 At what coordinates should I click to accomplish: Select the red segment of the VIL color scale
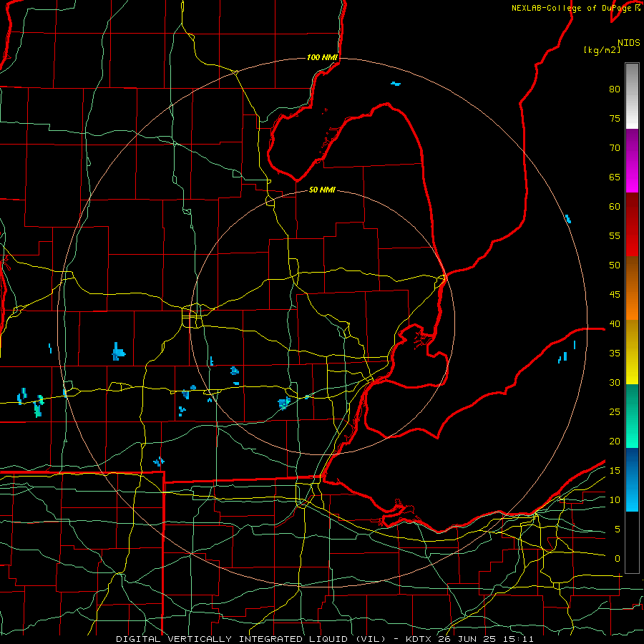click(x=632, y=224)
